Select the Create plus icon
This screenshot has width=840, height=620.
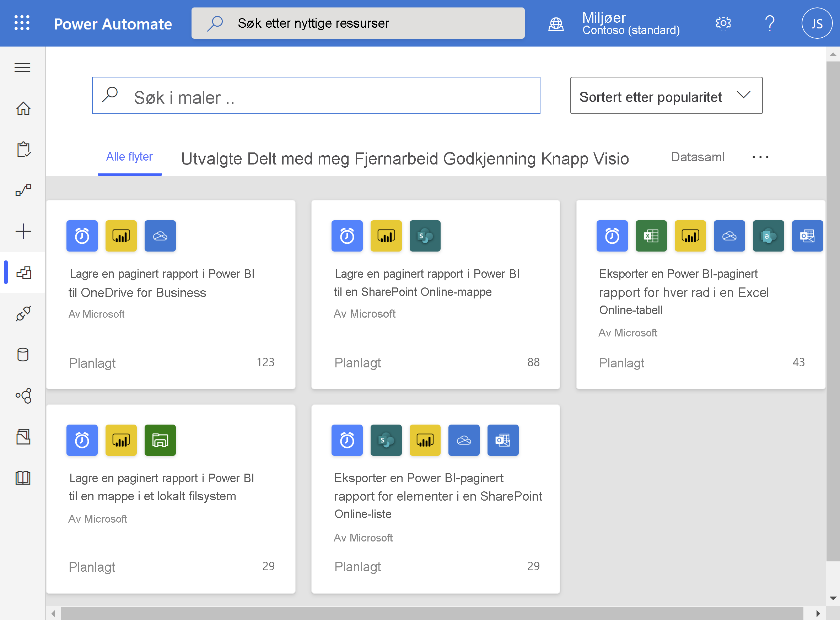23,231
